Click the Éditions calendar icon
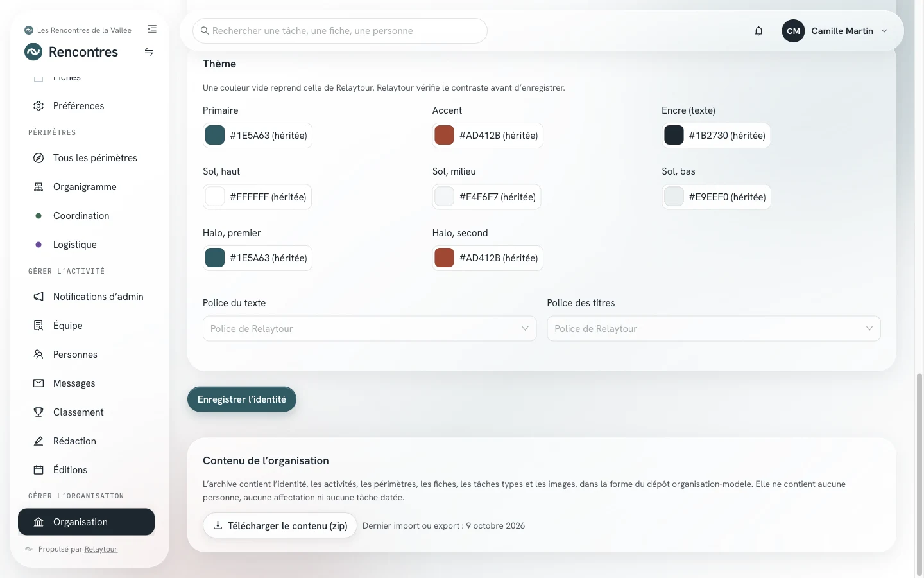 pyautogui.click(x=38, y=470)
